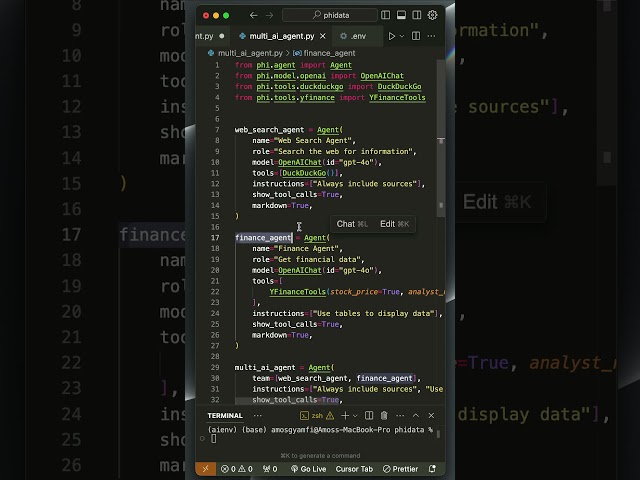Start the Go Live server
Viewport: 640px width, 480px height.
pos(308,469)
